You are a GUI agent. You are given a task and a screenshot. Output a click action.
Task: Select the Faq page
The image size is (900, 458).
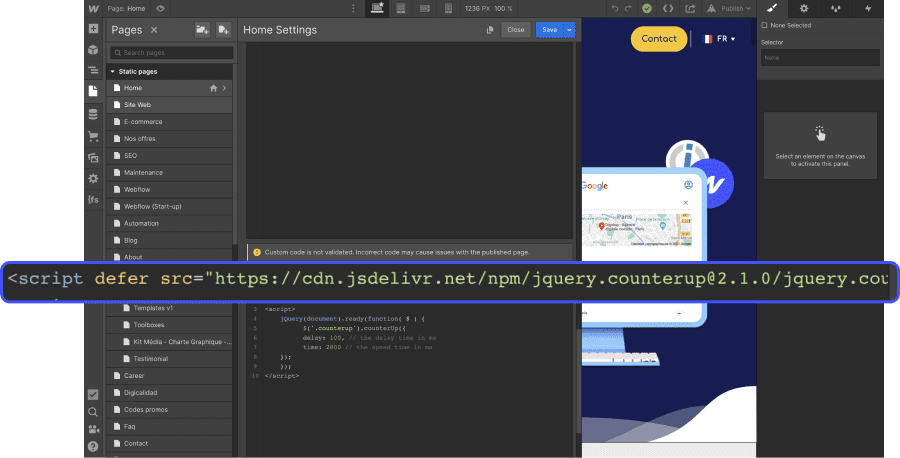(x=169, y=426)
